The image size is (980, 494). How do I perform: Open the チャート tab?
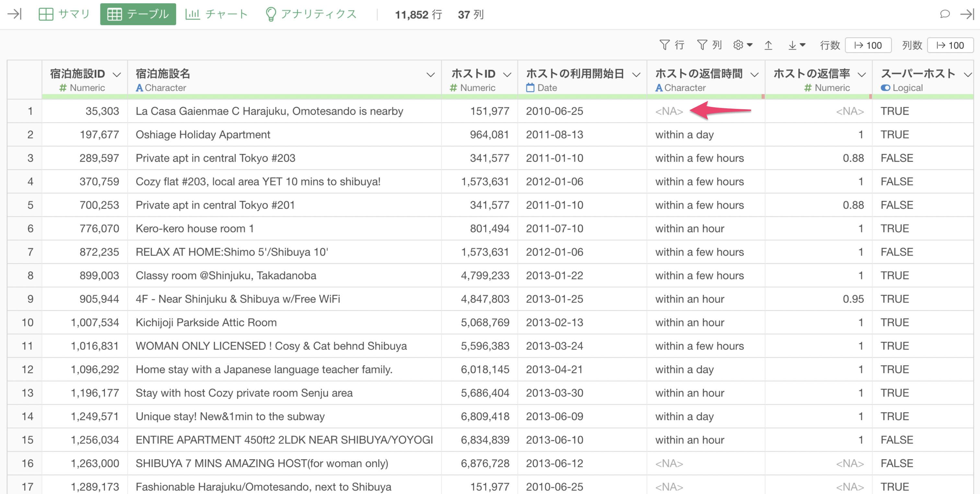pos(216,15)
